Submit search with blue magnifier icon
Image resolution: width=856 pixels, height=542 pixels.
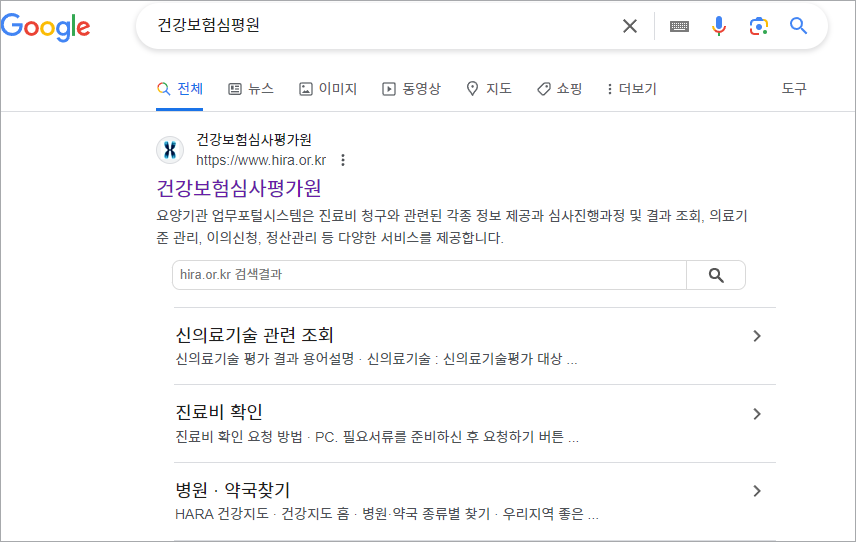pos(798,25)
